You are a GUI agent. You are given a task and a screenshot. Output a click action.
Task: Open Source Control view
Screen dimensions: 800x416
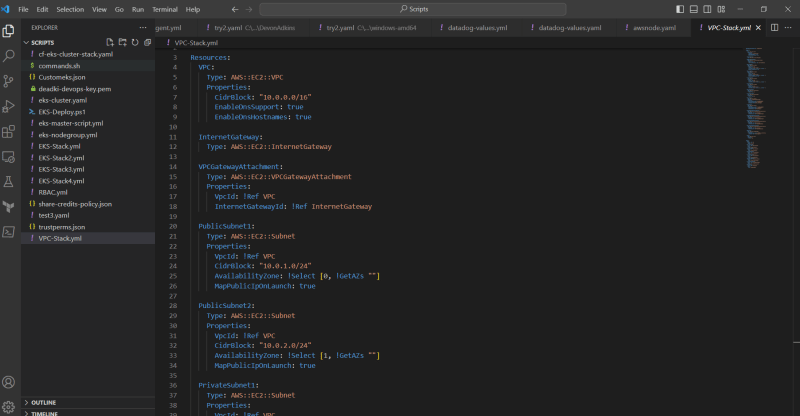point(9,81)
